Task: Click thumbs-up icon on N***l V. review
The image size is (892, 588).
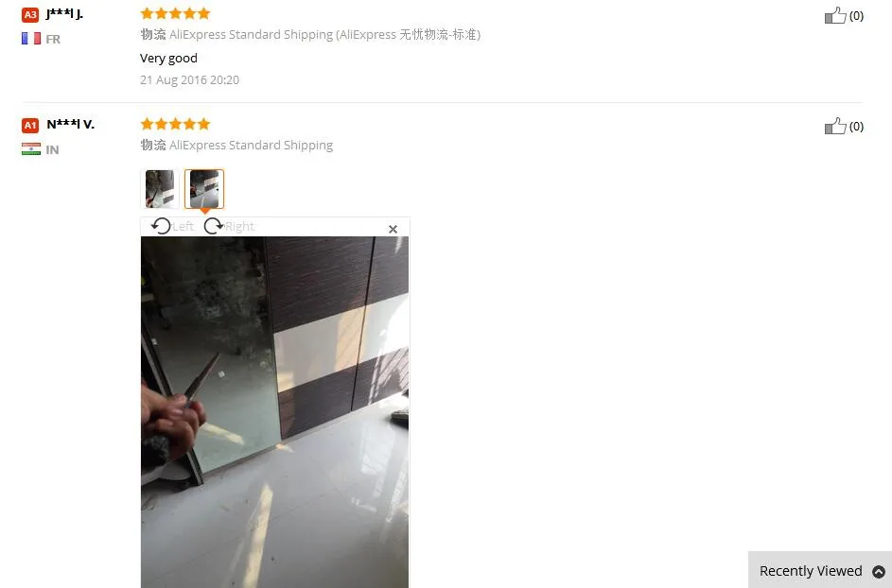Action: coord(835,126)
